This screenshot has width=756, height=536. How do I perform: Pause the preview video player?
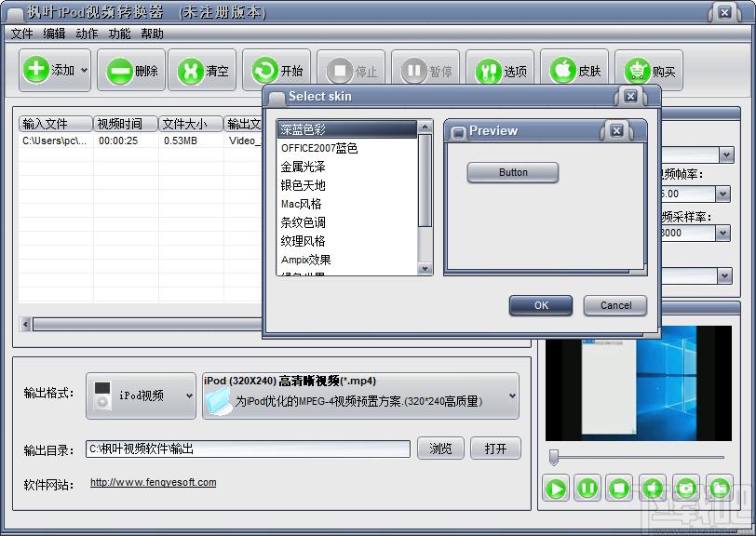tap(587, 489)
